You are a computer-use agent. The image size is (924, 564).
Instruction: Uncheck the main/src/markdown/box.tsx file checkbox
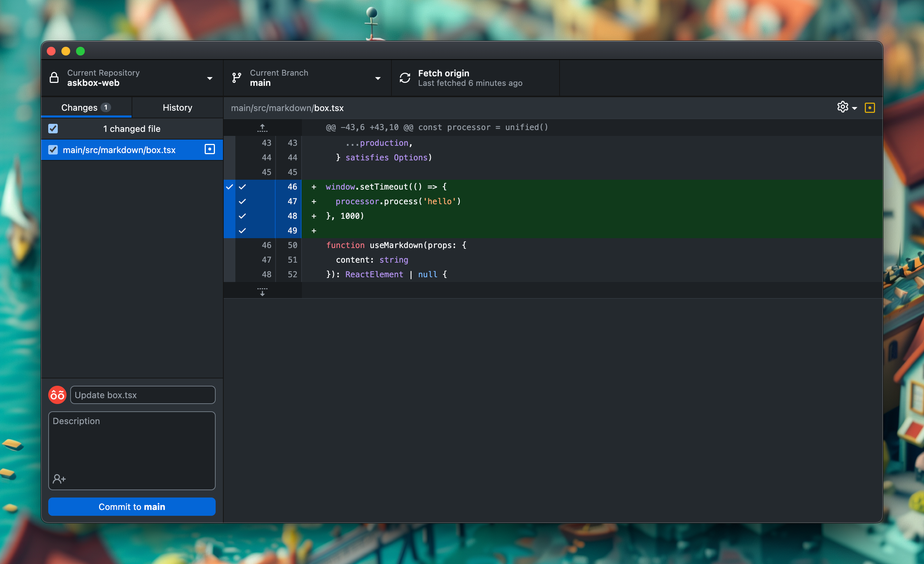click(x=53, y=150)
